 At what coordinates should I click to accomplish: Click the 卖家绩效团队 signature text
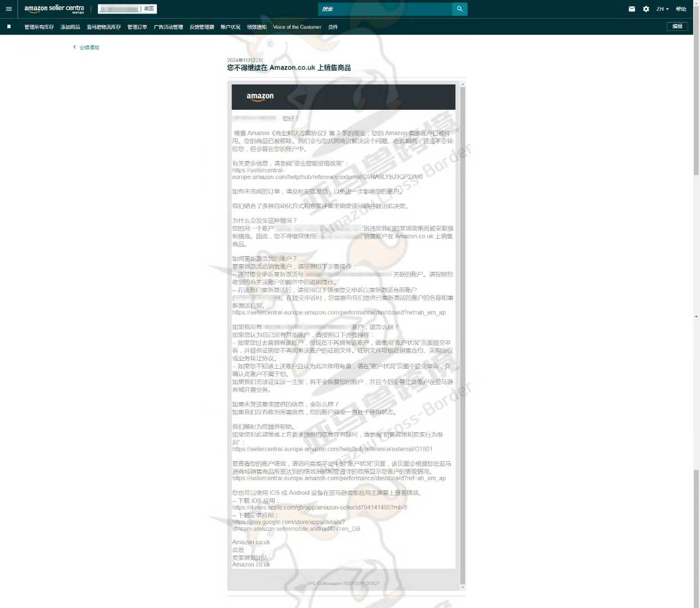pyautogui.click(x=250, y=557)
